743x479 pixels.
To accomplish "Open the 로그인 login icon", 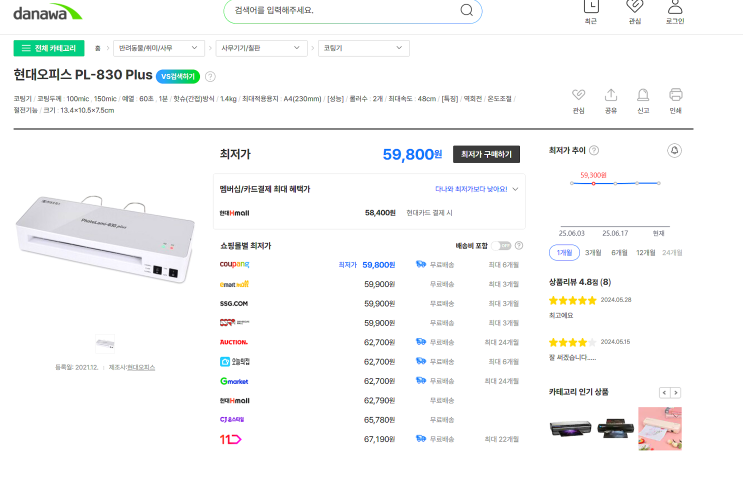I will coord(675,12).
